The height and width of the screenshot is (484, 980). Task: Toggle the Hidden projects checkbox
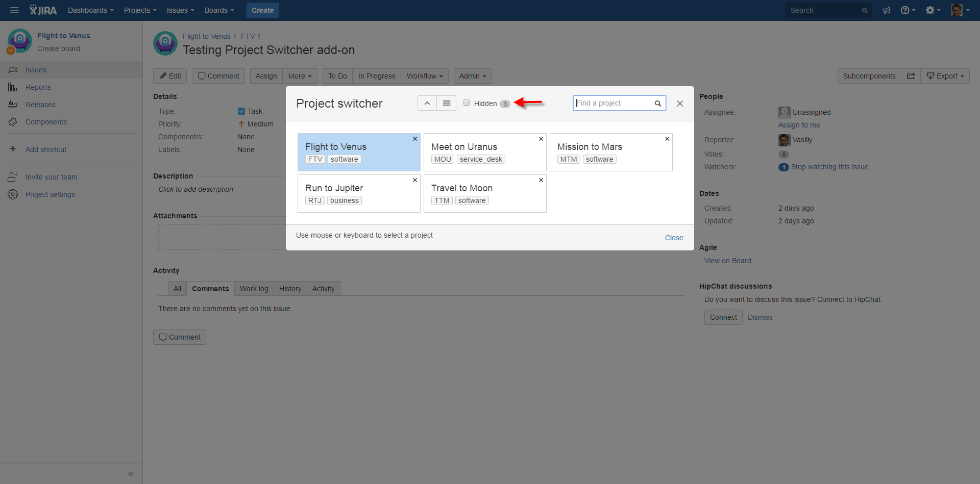(x=467, y=103)
